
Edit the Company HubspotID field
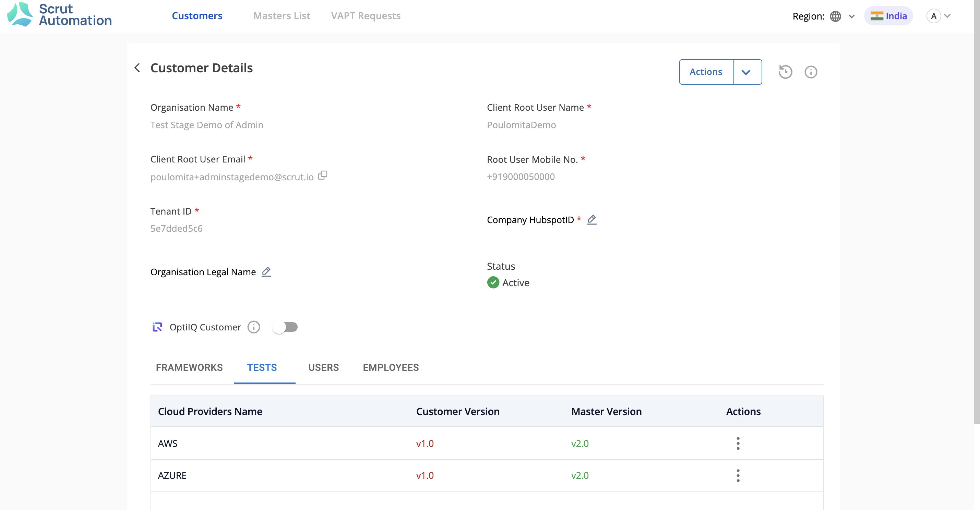point(591,219)
